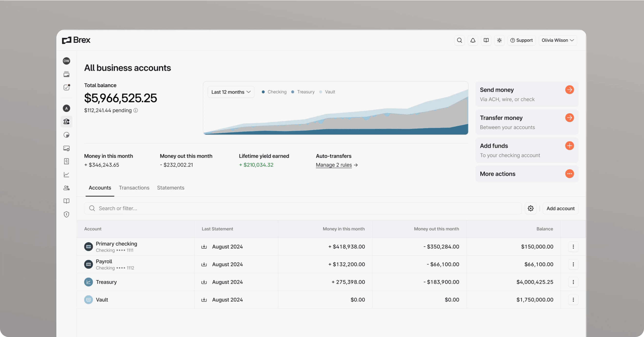The height and width of the screenshot is (337, 644).
Task: Switch to the Transactions tab
Action: coord(134,188)
